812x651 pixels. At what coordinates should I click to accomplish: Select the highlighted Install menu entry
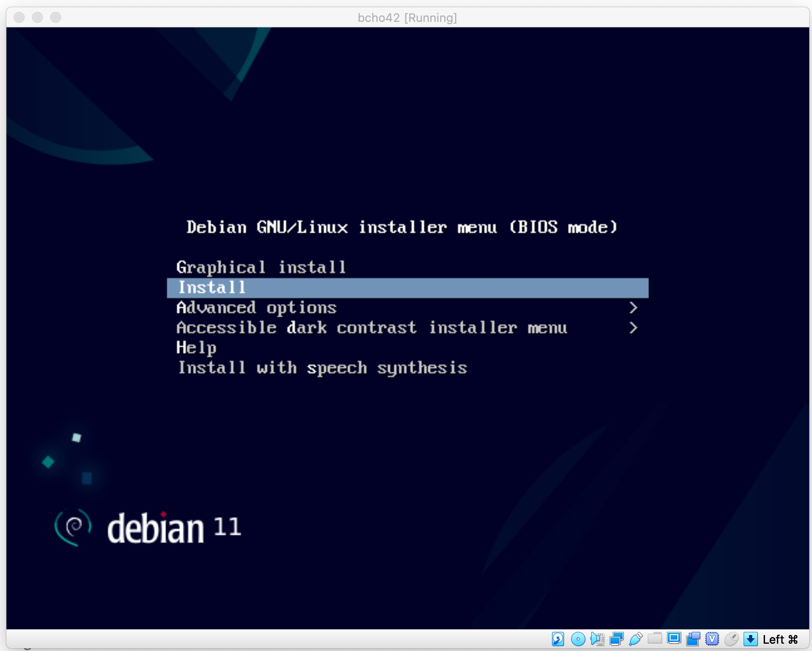[x=408, y=288]
